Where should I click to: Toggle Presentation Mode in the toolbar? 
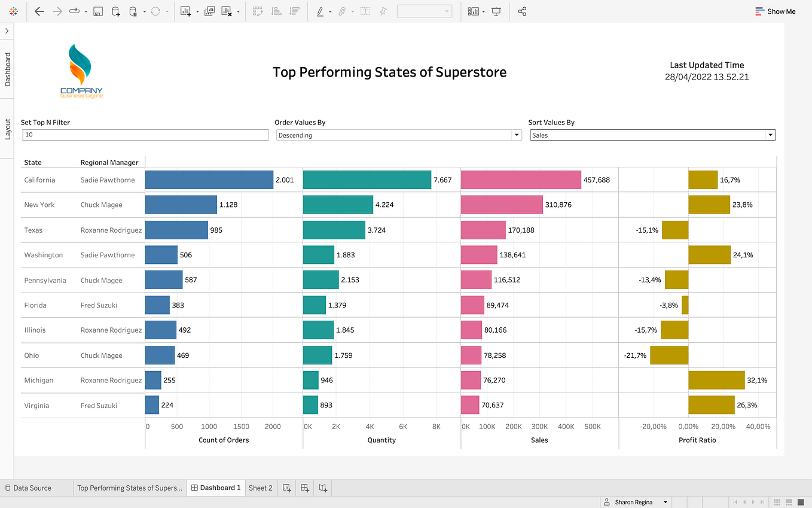coord(496,11)
